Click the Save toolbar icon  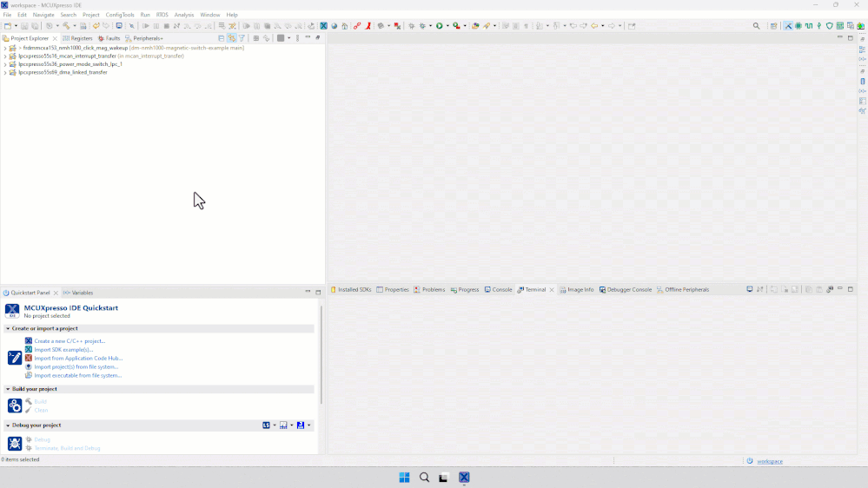pos(24,26)
